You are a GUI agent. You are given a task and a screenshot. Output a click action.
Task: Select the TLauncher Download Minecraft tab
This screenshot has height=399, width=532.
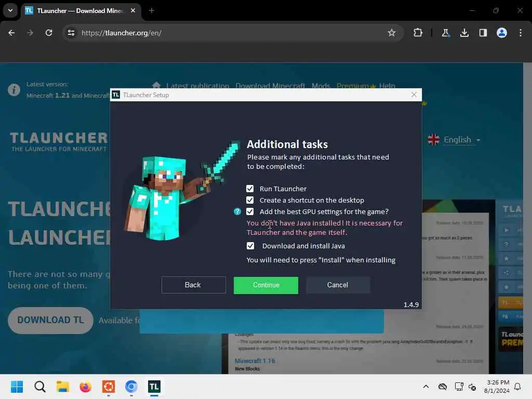(81, 11)
